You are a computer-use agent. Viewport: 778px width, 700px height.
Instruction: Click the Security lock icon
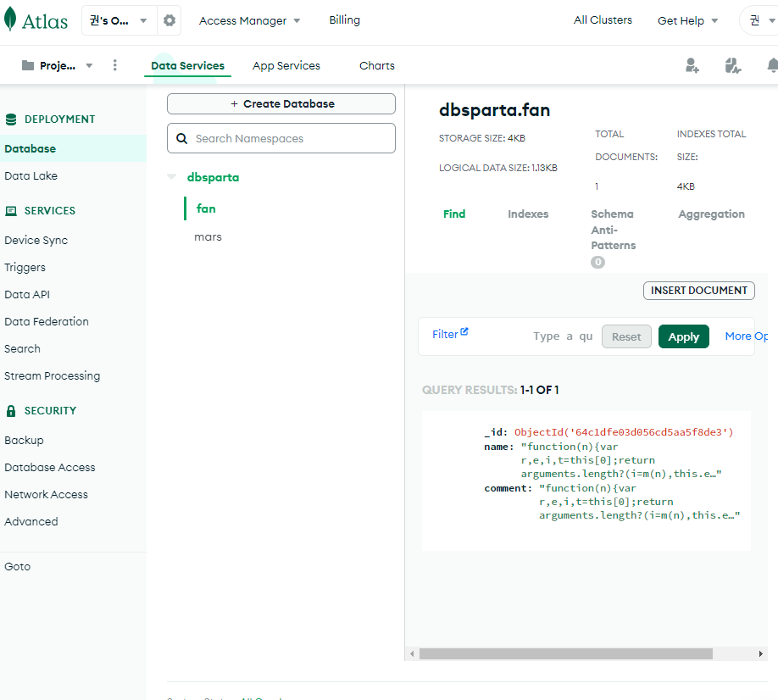(11, 411)
